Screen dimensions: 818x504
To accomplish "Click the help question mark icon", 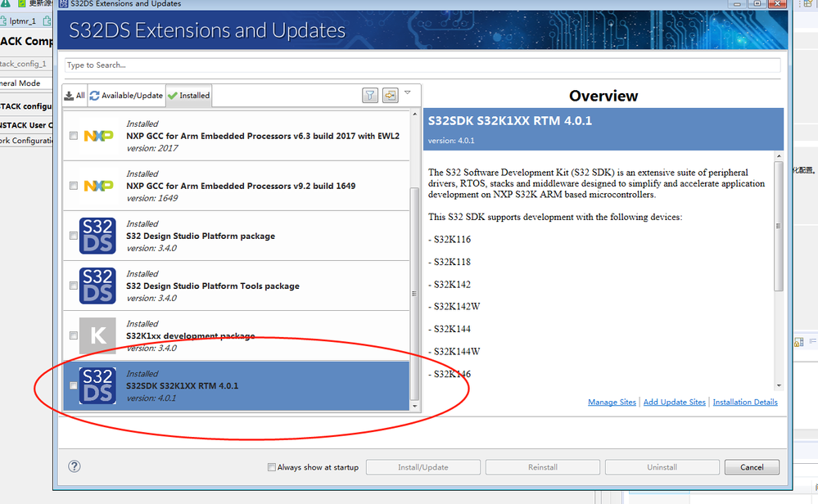I will click(x=75, y=466).
